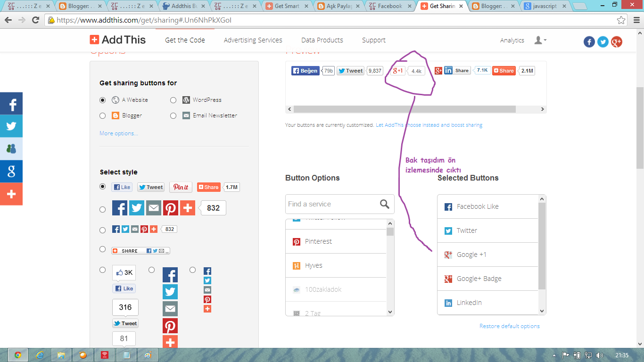This screenshot has height=362, width=644.
Task: Open the Advertising Services menu
Action: [x=253, y=40]
